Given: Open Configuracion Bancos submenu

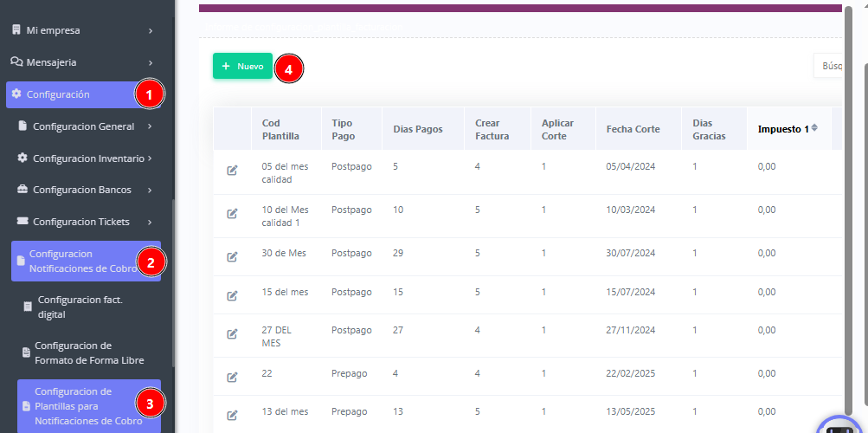Looking at the screenshot, I should click(x=85, y=190).
